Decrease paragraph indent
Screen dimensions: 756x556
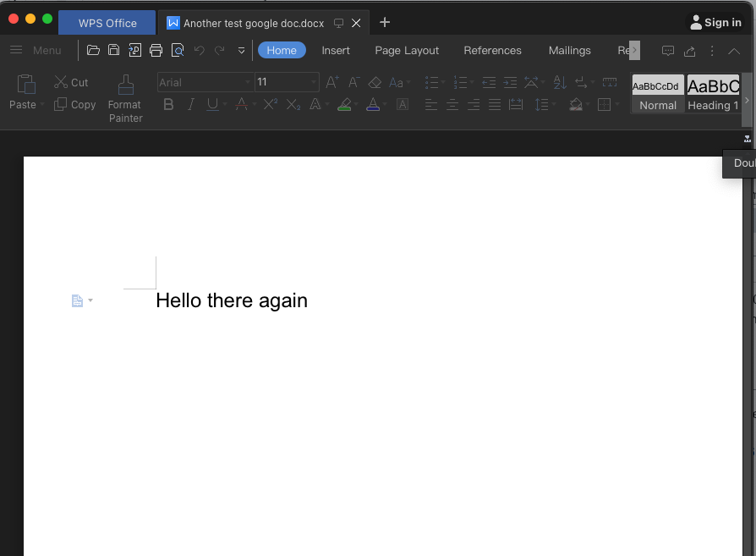coord(489,83)
